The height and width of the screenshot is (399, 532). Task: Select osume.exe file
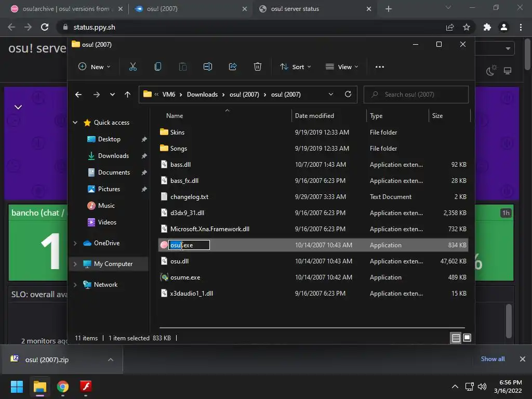click(313, 277)
